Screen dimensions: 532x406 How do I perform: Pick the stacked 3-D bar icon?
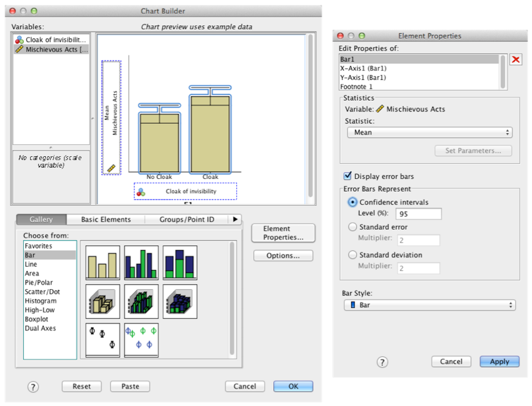pyautogui.click(x=180, y=301)
